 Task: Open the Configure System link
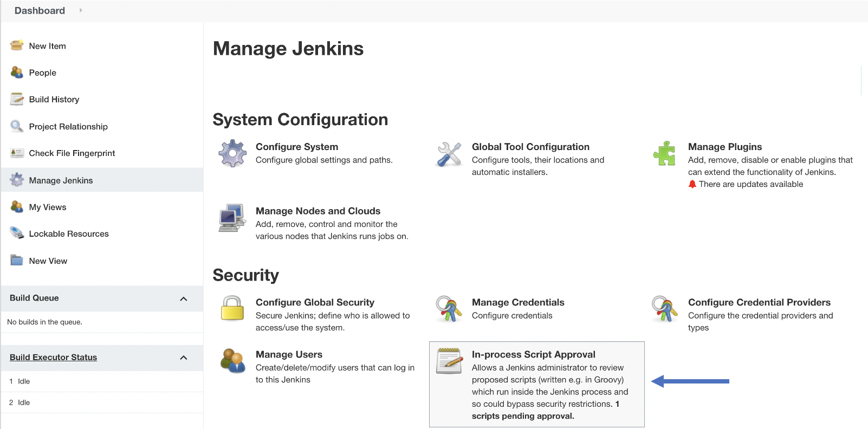pos(297,147)
